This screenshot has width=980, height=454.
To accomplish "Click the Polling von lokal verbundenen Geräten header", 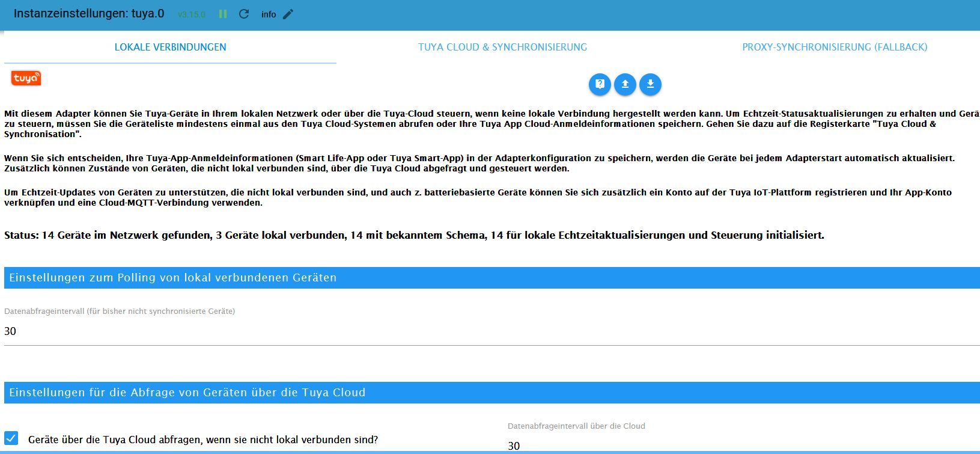I will click(492, 278).
